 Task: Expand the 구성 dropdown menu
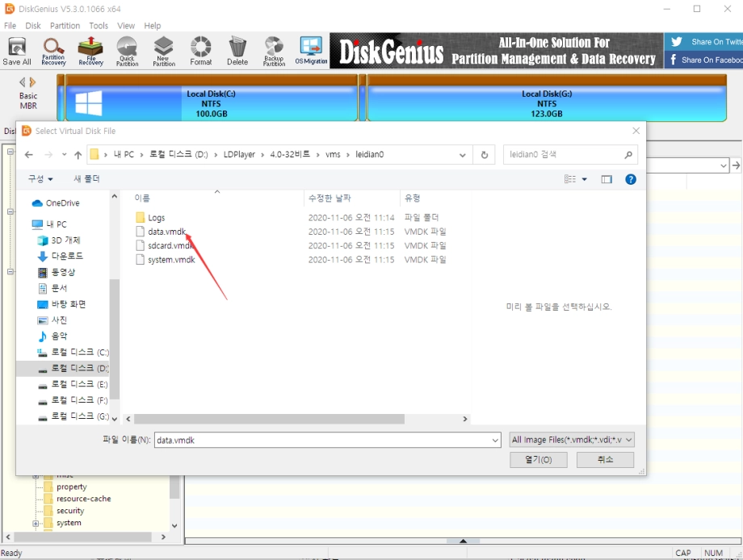point(40,179)
